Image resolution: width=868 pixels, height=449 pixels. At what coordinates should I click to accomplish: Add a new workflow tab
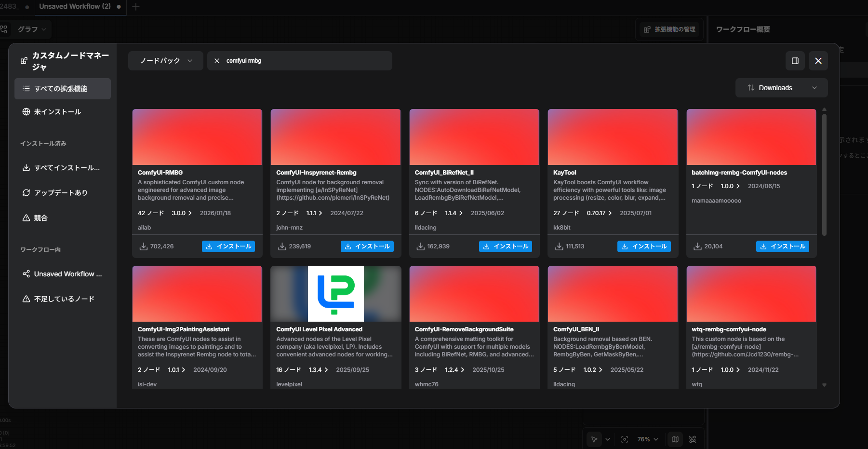[136, 7]
